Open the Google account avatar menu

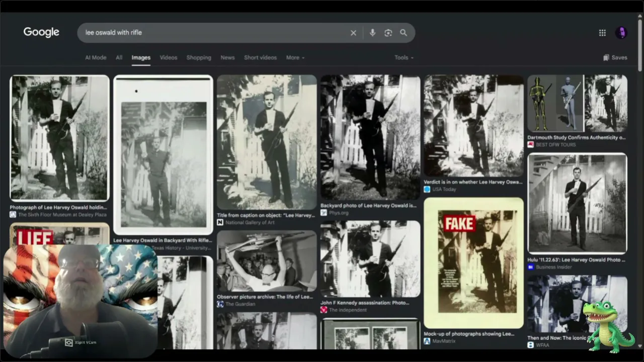pyautogui.click(x=621, y=33)
